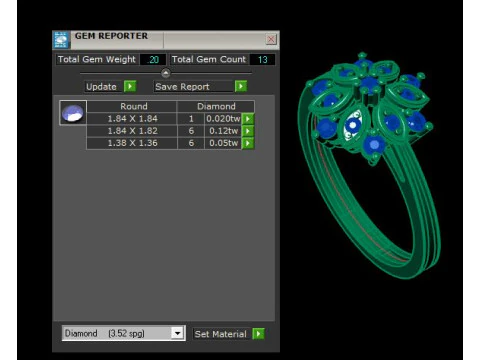Click the 0.12tw weight cell

[x=223, y=131]
